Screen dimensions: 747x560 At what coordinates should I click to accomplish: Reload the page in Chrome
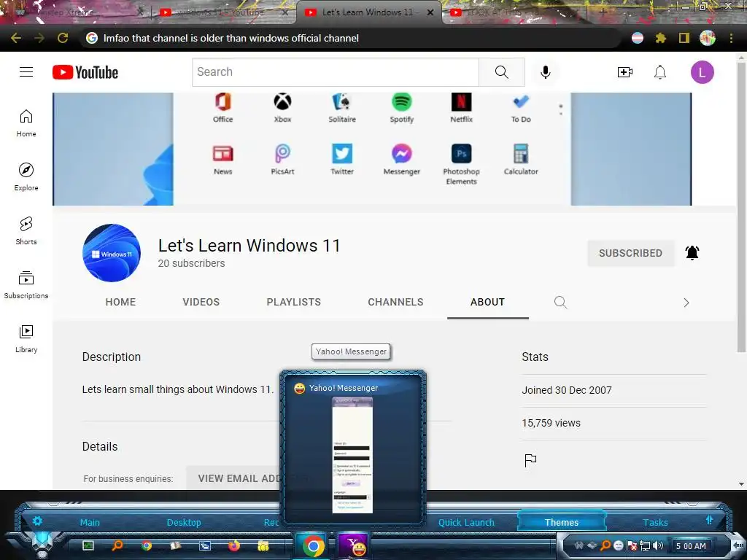(x=63, y=38)
